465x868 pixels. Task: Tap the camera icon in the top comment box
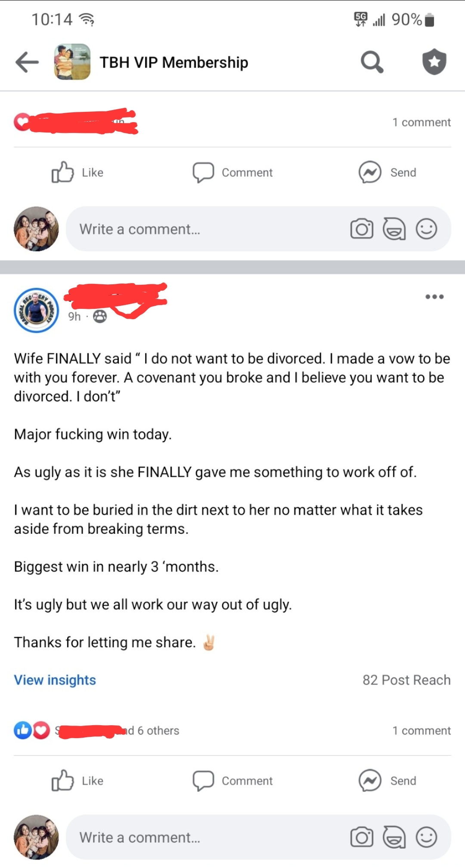[362, 229]
